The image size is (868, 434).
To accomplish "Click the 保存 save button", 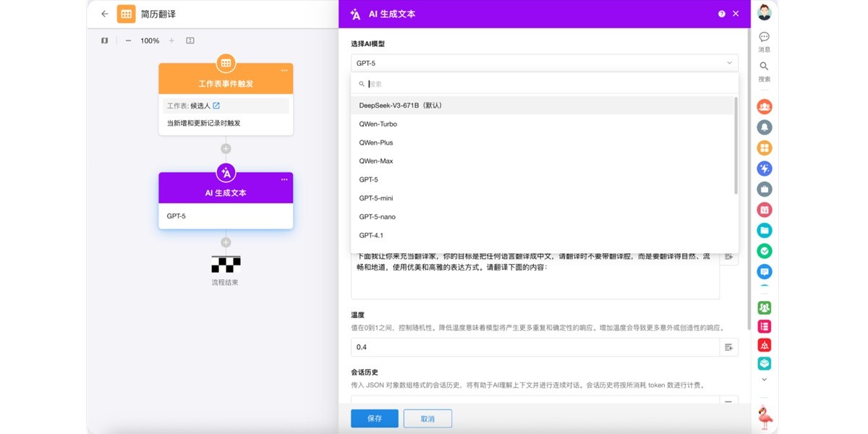I will coord(374,418).
